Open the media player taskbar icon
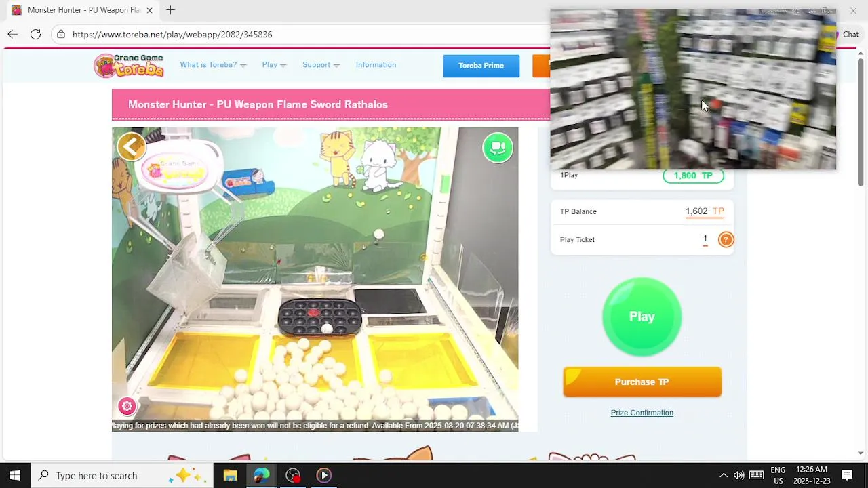 323,475
